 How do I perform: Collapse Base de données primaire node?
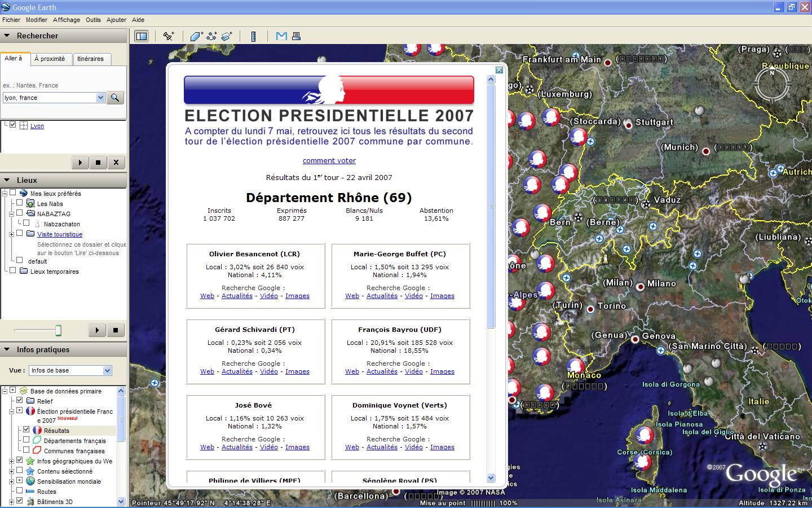(x=5, y=391)
